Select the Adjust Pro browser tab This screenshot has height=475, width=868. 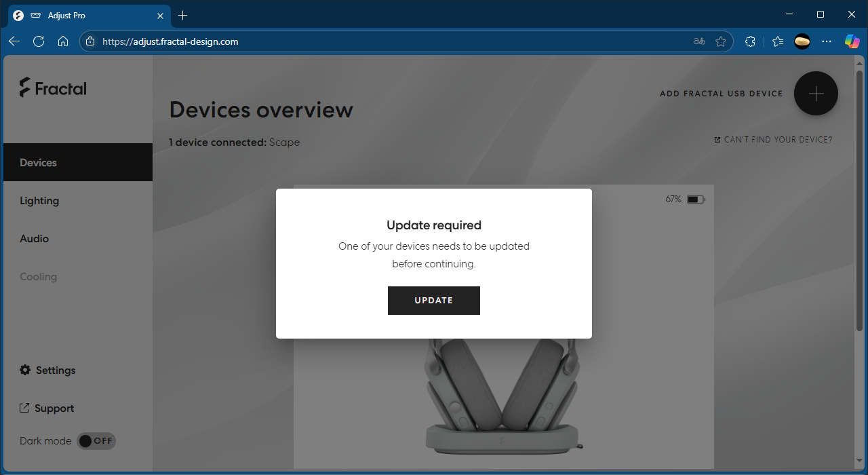point(89,16)
